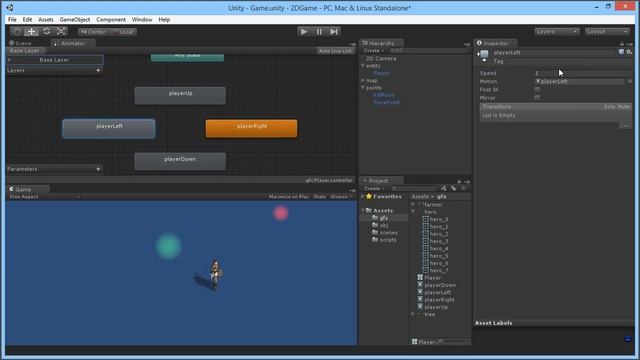Toggle pivot Center mode button
640x360 pixels.
93,32
